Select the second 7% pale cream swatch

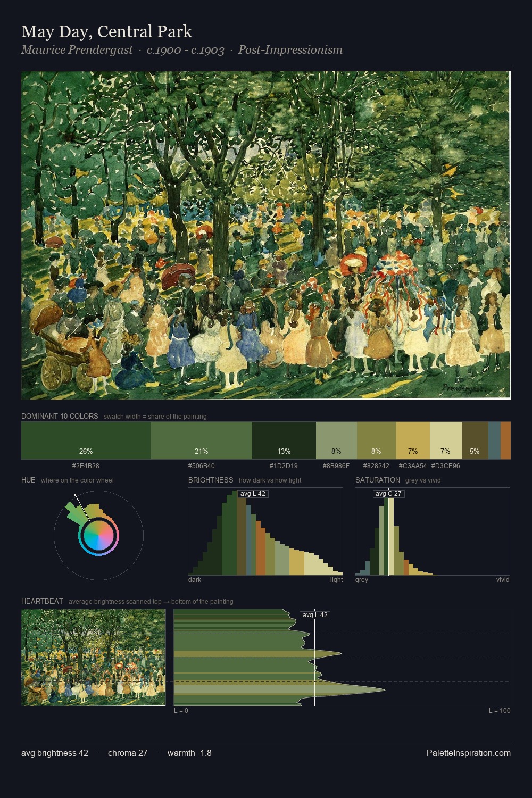pos(446,440)
